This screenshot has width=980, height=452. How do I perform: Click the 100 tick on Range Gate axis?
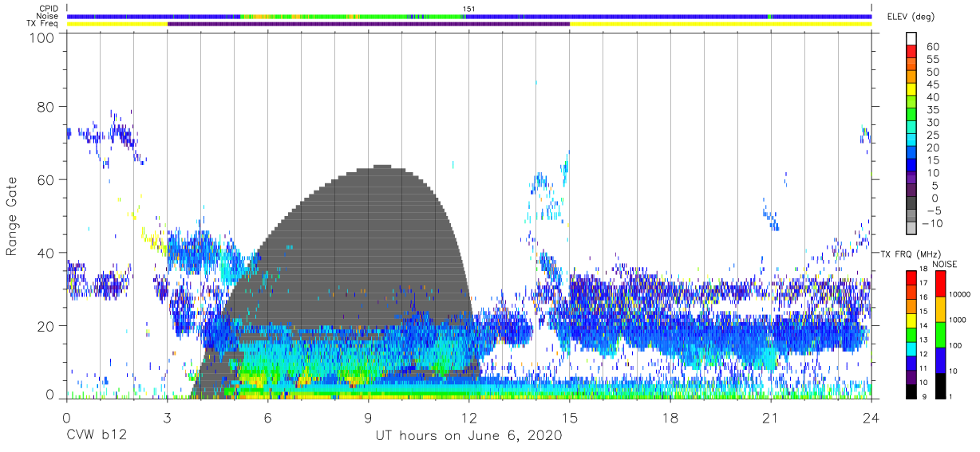coord(43,37)
